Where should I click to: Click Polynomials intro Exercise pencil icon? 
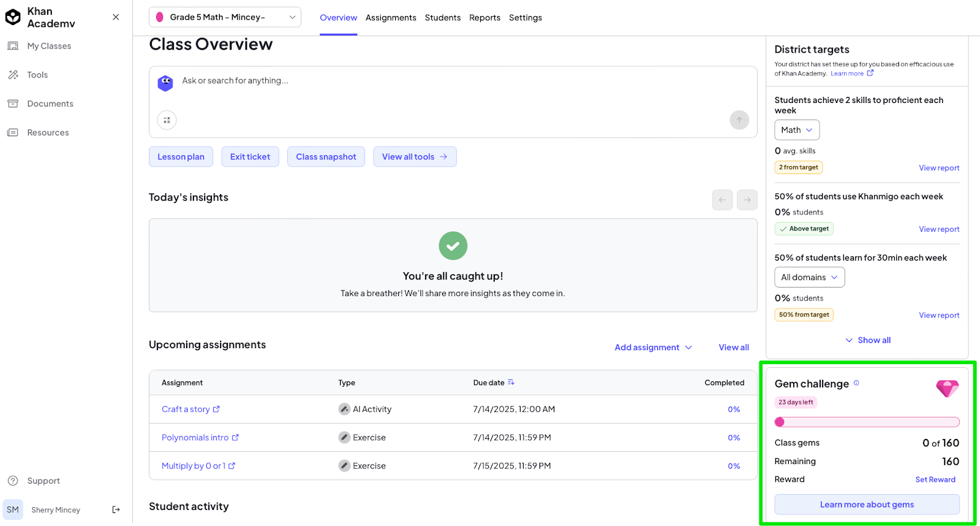[x=344, y=438]
